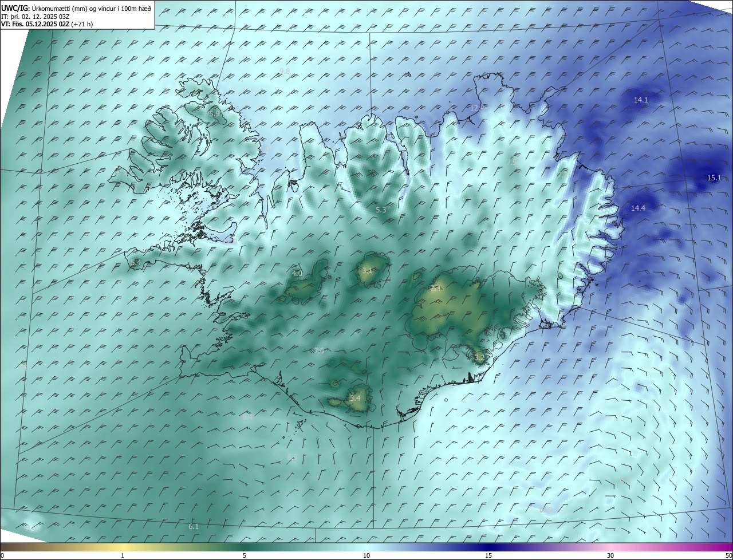733x560 pixels.
Task: Click the 4.0 value on the map
Action: tap(297, 274)
